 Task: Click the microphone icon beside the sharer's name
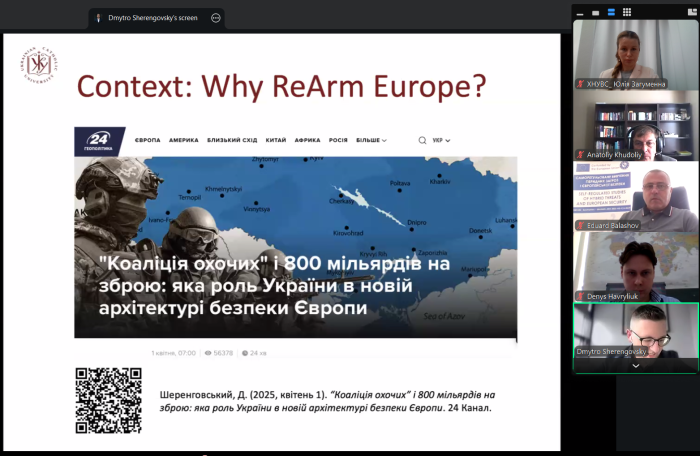97,17
